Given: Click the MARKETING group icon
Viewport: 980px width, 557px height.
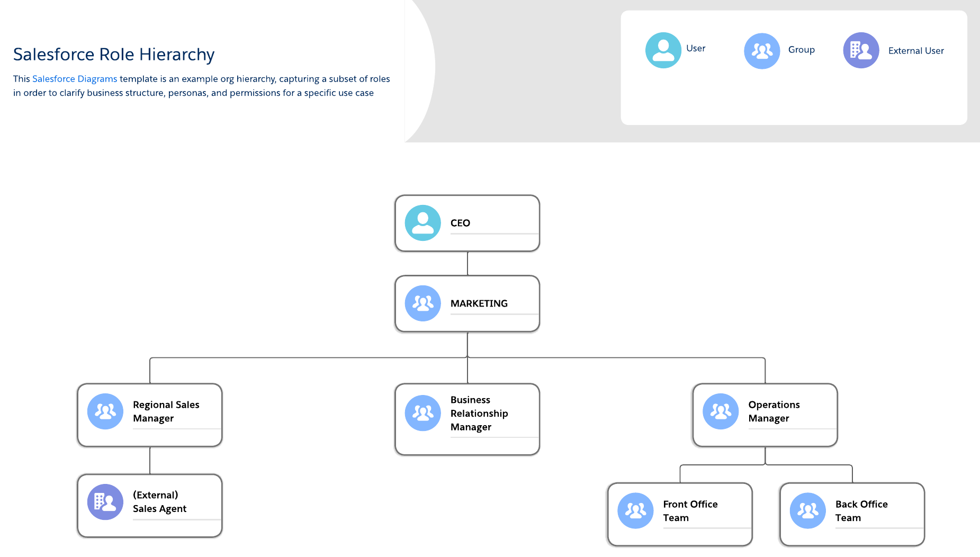Looking at the screenshot, I should (422, 303).
